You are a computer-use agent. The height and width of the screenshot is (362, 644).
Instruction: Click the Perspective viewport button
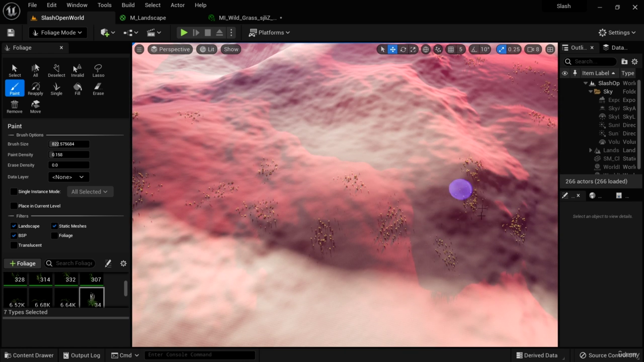[x=170, y=49]
